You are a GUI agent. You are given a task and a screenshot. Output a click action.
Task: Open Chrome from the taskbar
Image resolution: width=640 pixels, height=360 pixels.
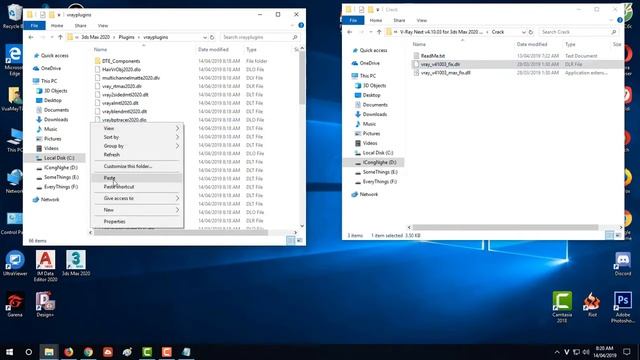point(88,352)
